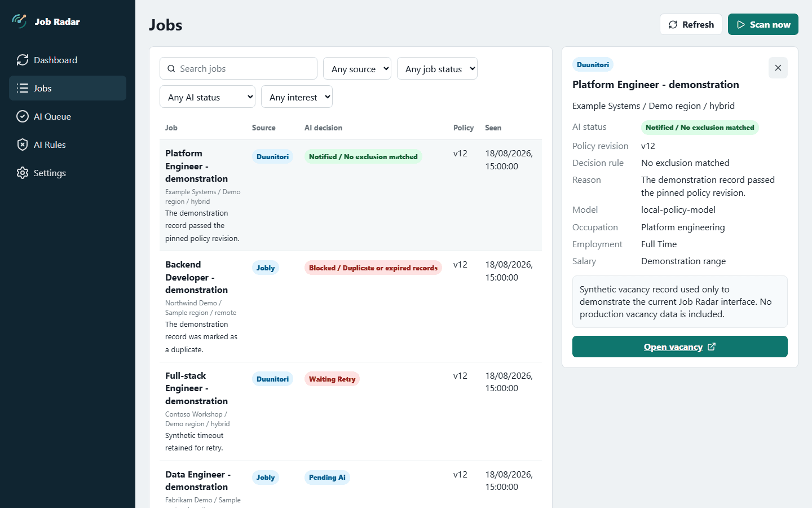Open AI Queue via checkmark circle icon
This screenshot has width=812, height=508.
coord(23,116)
